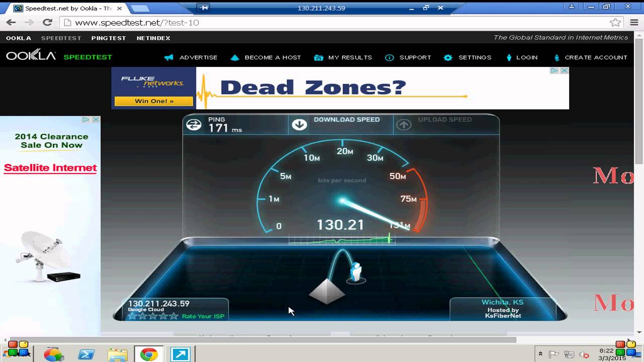
Task: Click the satellite dish ad image
Action: pos(48,257)
